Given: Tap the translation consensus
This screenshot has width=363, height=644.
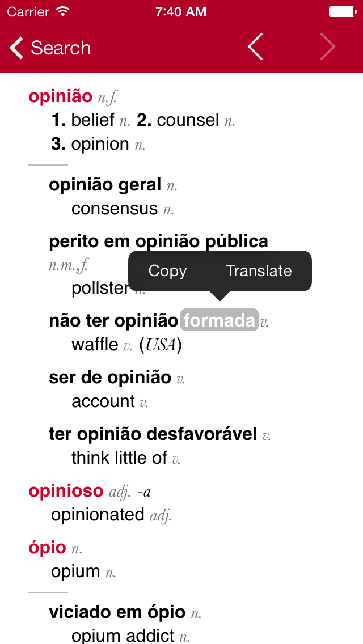Looking at the screenshot, I should tap(115, 209).
